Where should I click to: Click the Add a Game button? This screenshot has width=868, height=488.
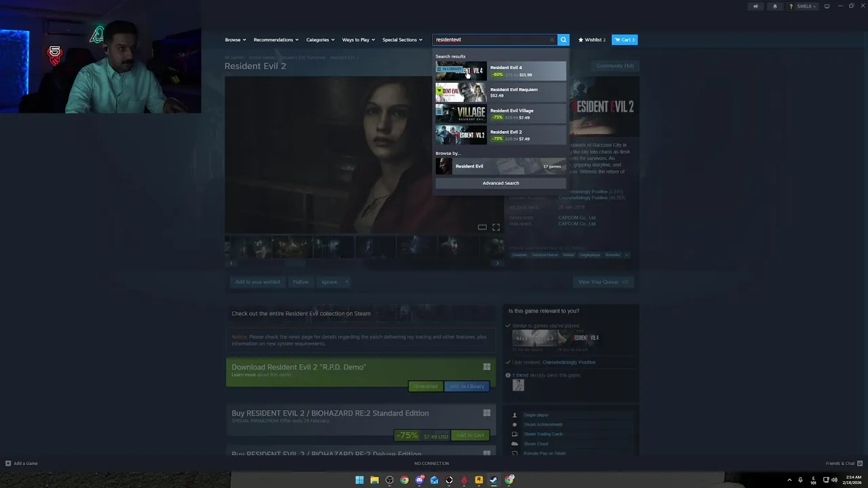coord(22,464)
